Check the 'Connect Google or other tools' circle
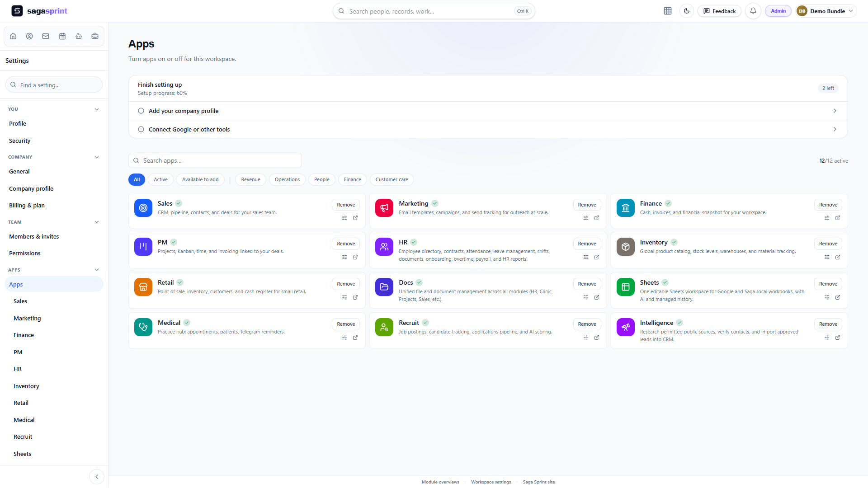868x488 pixels. 141,129
